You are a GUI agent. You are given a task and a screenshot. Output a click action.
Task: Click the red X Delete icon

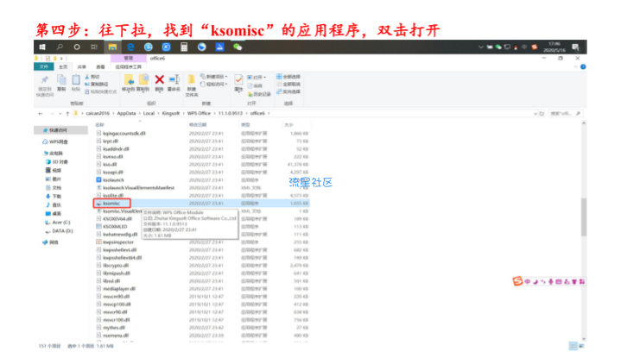[159, 79]
